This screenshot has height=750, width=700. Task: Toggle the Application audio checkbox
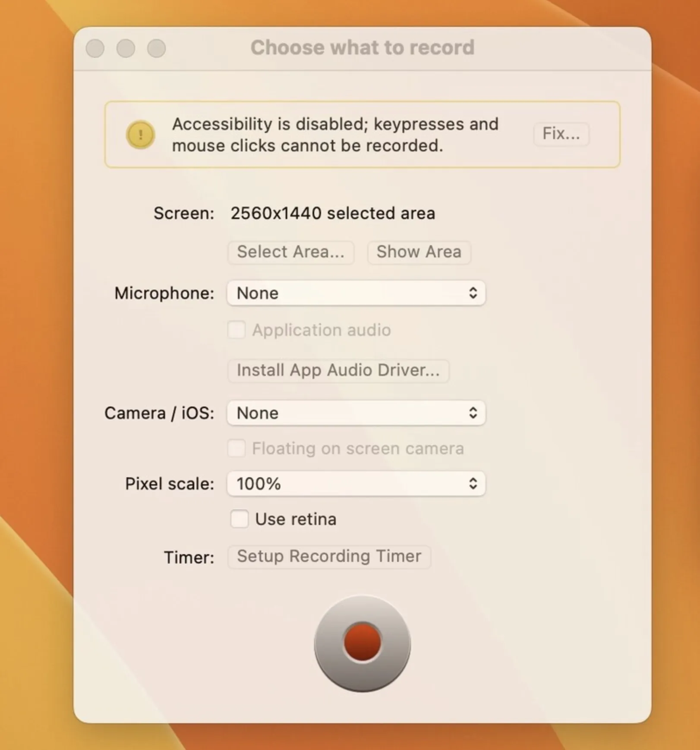(236, 330)
